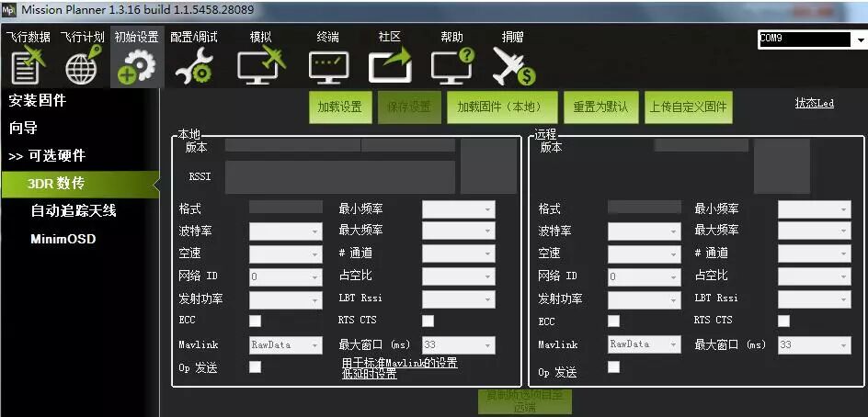Click the local RSSI display field
The width and height of the screenshot is (868, 417).
coord(340,177)
